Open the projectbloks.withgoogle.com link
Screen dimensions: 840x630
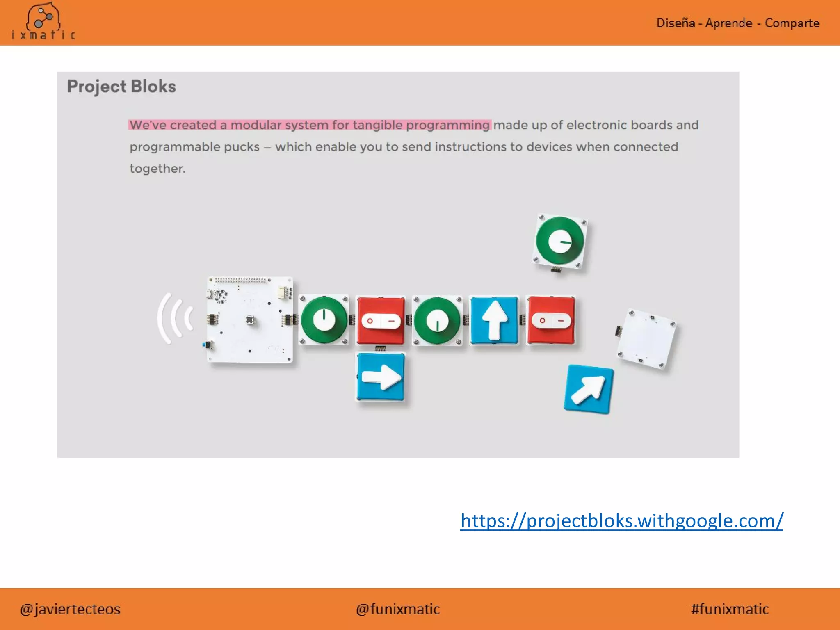coord(621,521)
